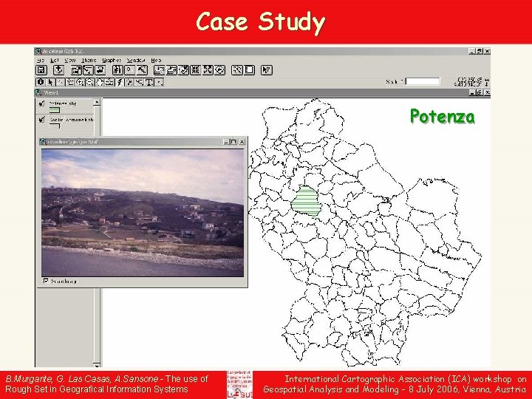
Task: Open the File menu
Action: coord(41,60)
